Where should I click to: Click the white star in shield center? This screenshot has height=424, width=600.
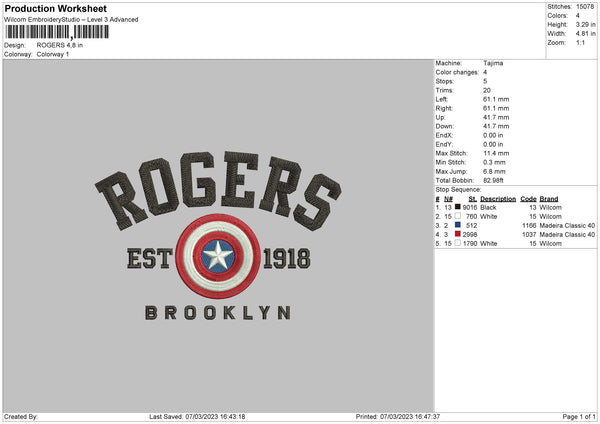click(x=217, y=257)
